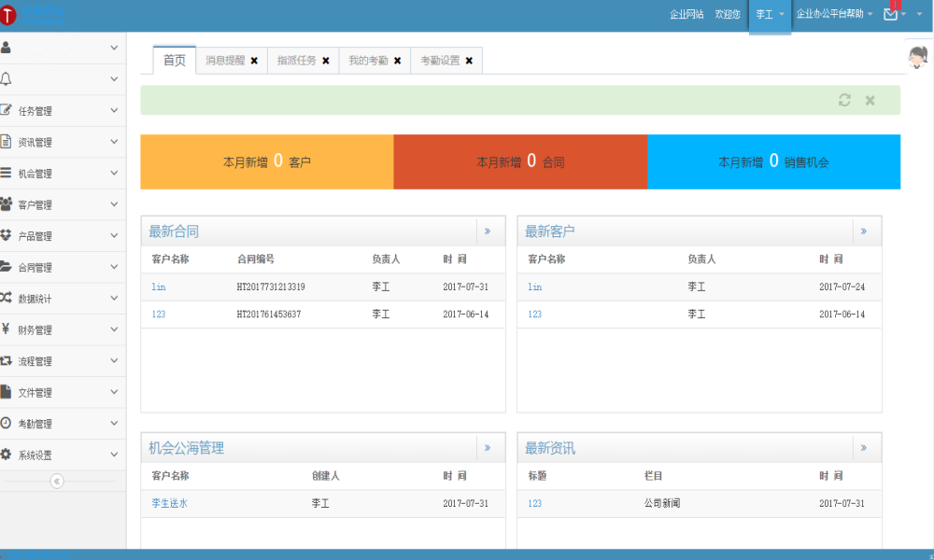Open the 文件管理 menu item
Image resolution: width=934 pixels, height=560 pixels.
coord(63,392)
